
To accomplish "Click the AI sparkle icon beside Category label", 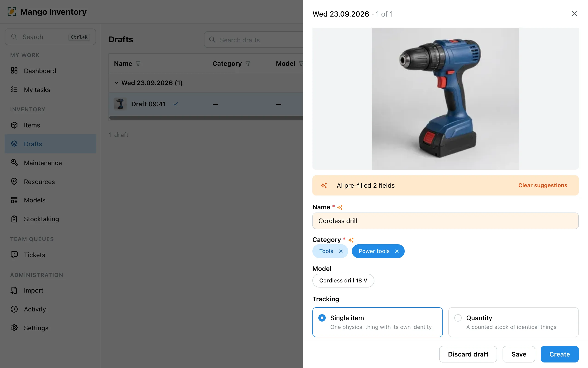I will pos(351,240).
